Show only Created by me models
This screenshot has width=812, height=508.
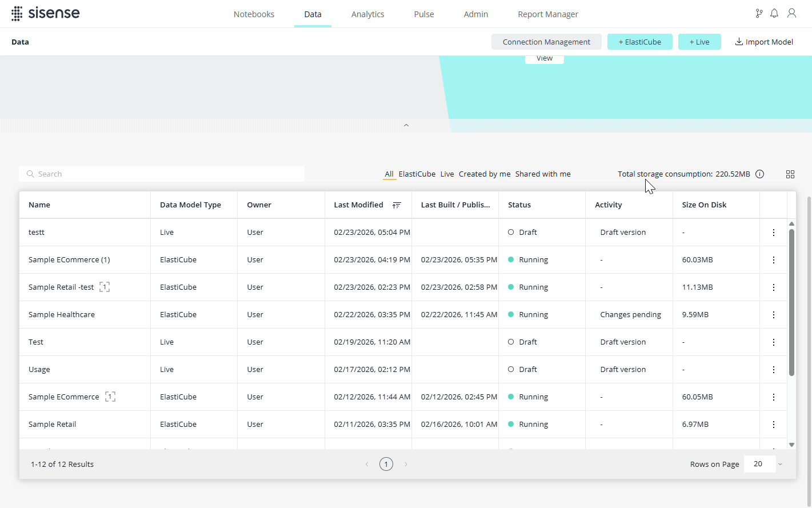point(484,174)
